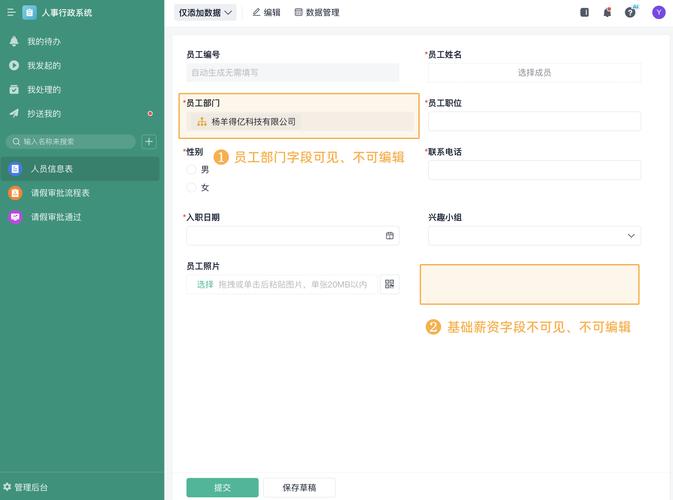The image size is (673, 500).
Task: Click 提交 button
Action: click(222, 488)
